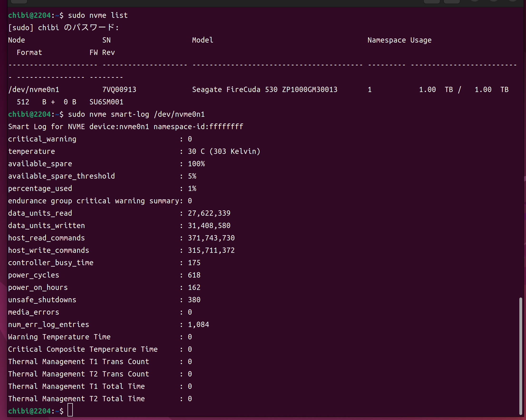Click the data_units_written value 31,408,580
Viewport: 526px width, 420px height.
(209, 225)
